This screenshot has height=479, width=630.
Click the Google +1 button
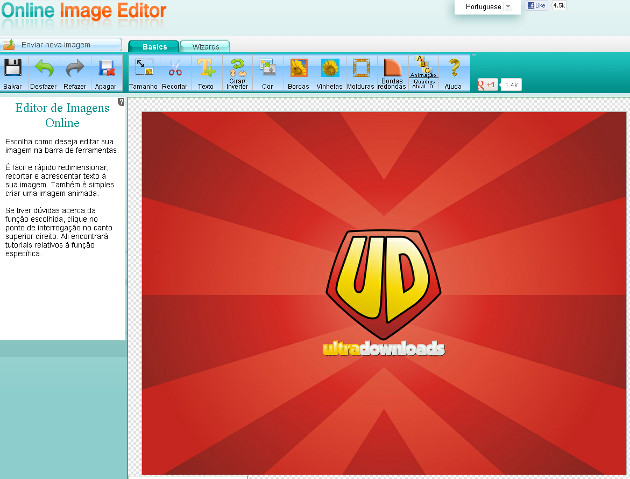(x=487, y=84)
